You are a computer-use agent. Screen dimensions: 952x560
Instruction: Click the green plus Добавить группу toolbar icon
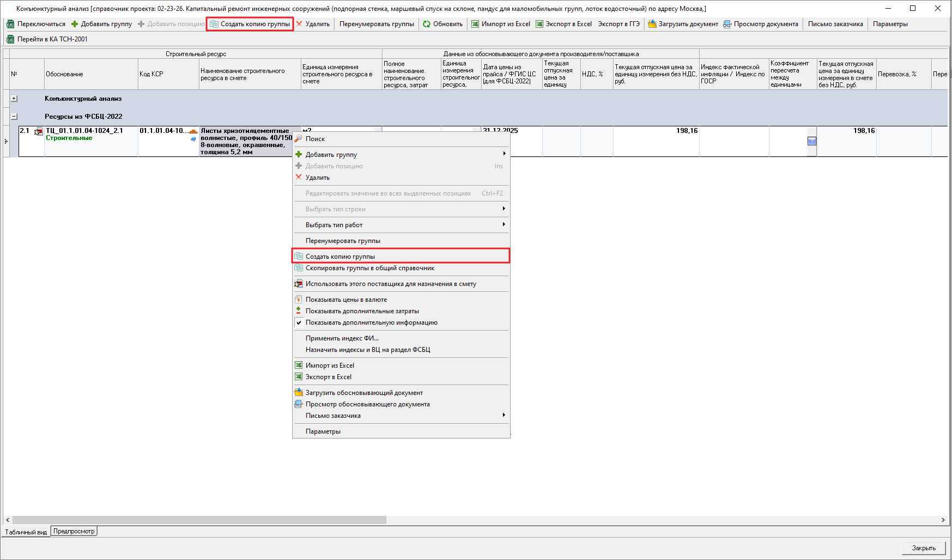point(75,24)
